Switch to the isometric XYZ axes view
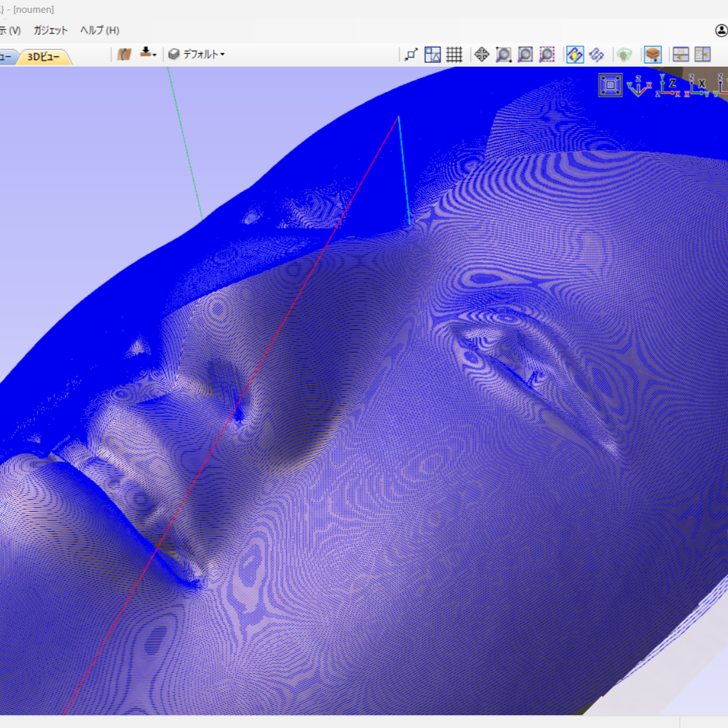 [639, 86]
